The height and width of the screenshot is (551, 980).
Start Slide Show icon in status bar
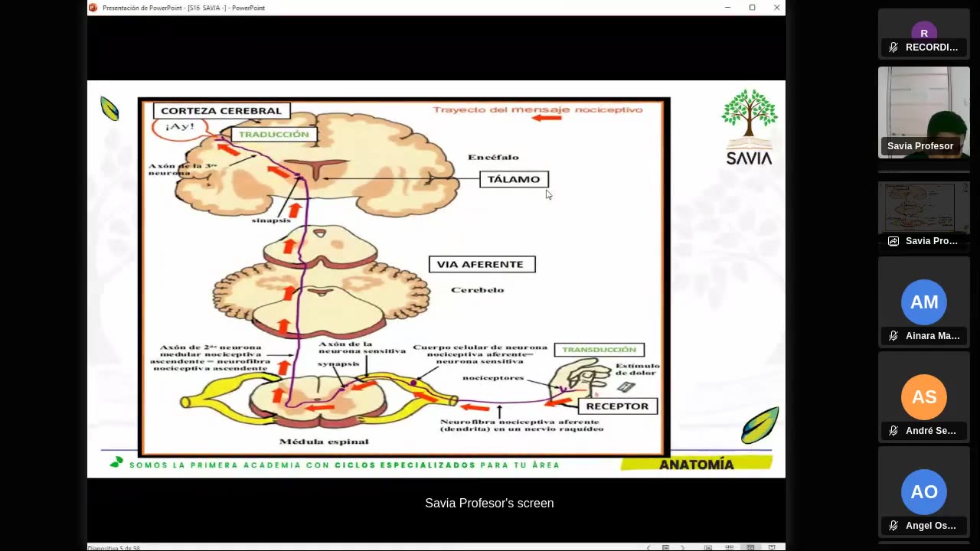point(772,547)
